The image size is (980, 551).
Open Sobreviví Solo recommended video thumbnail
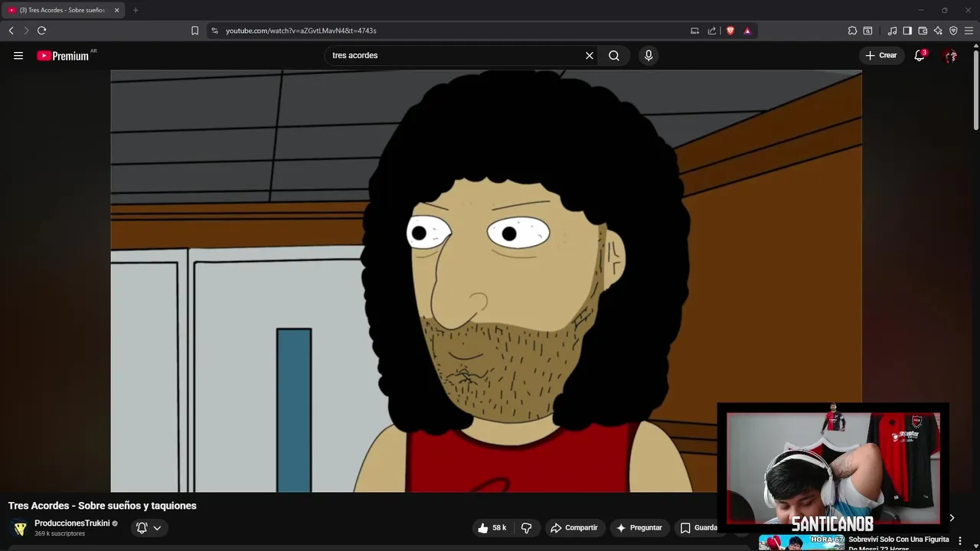point(801,543)
